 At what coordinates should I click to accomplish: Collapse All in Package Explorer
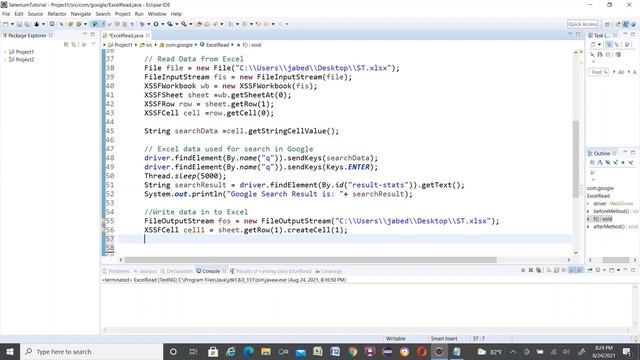click(x=66, y=44)
